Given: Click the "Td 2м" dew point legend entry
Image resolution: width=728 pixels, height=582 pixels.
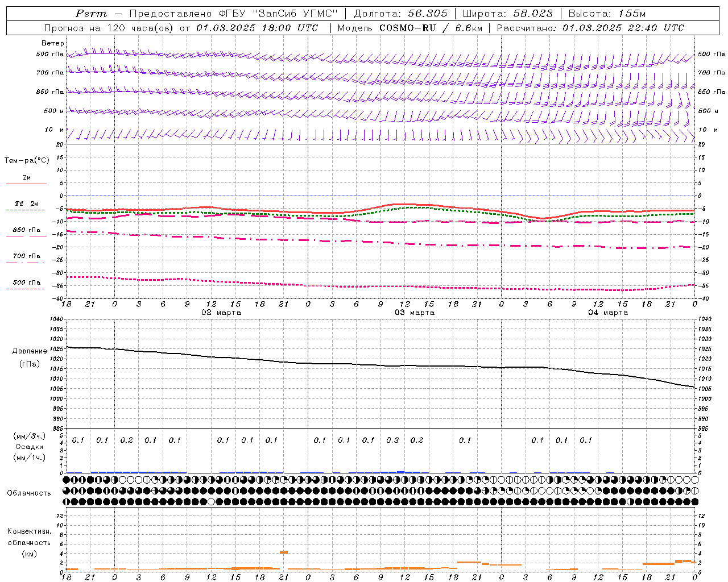Looking at the screenshot, I should (26, 203).
